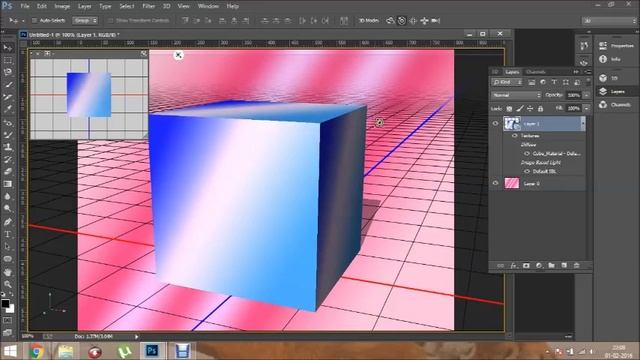Toggle the layer filtering switch
Image resolution: width=640 pixels, height=360 pixels.
coord(588,82)
